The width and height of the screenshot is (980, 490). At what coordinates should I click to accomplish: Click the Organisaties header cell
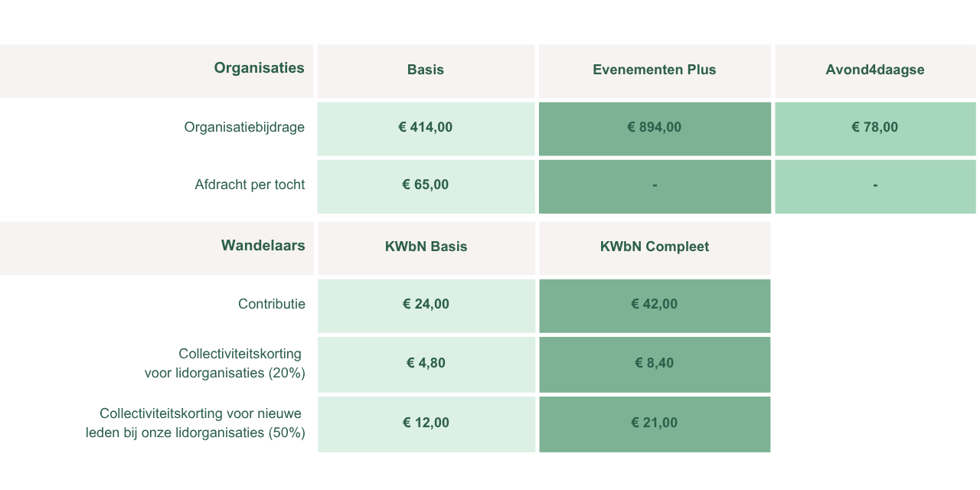coord(259,68)
